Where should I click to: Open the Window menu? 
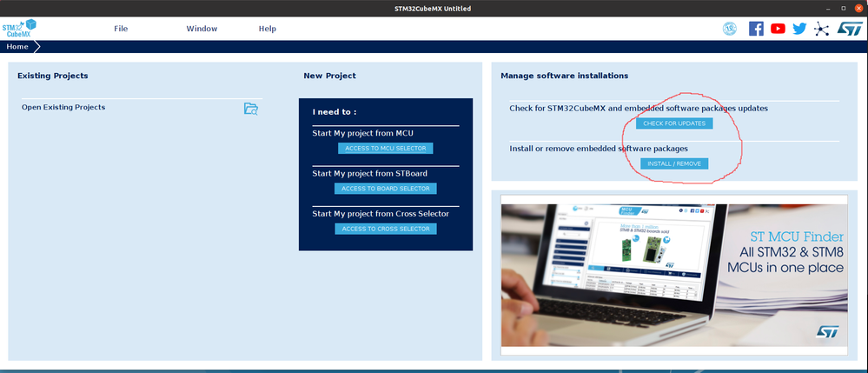pyautogui.click(x=202, y=29)
